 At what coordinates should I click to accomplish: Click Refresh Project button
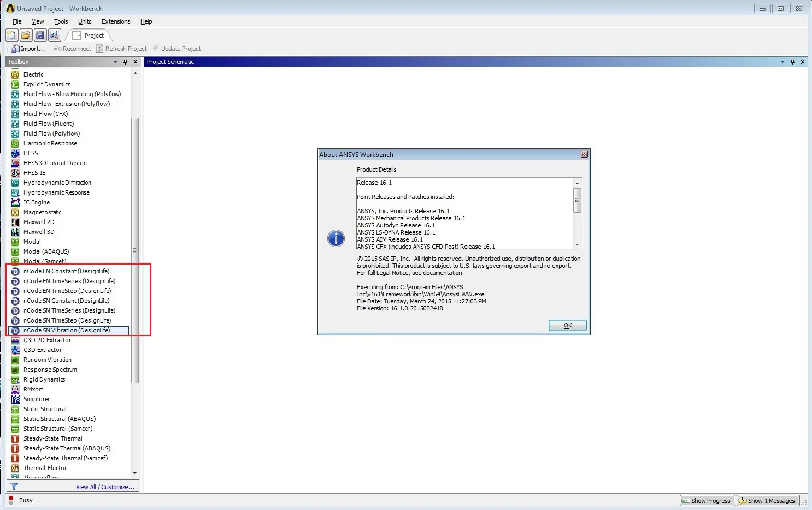tap(122, 49)
